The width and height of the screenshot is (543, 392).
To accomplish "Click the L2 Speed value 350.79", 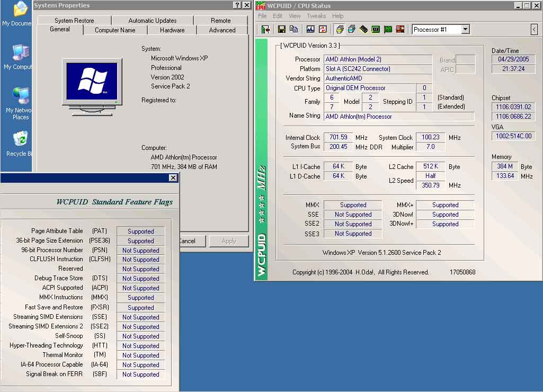I will pyautogui.click(x=431, y=185).
